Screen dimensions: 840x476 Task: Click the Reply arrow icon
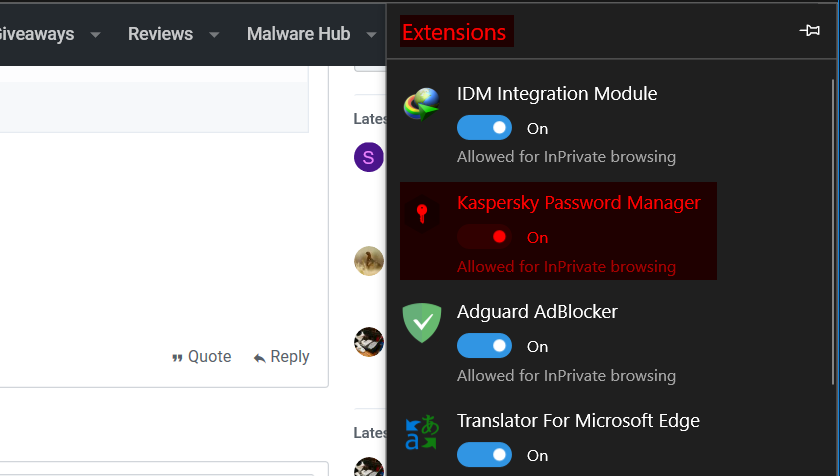pyautogui.click(x=259, y=357)
